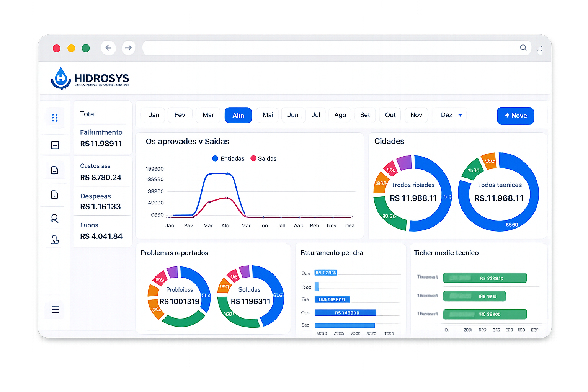588x392 pixels.
Task: Toggle the Entiadas legend blue dot
Action: pyautogui.click(x=215, y=158)
